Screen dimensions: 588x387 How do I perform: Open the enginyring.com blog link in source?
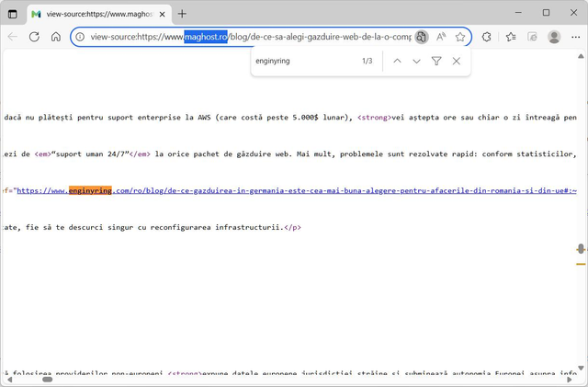(x=297, y=190)
